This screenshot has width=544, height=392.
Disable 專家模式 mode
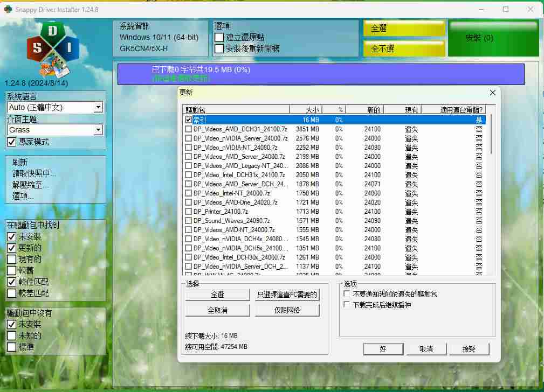10,142
